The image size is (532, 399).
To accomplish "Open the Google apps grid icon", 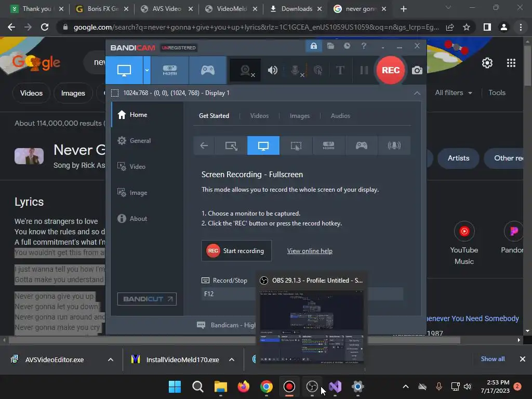I will pyautogui.click(x=511, y=63).
